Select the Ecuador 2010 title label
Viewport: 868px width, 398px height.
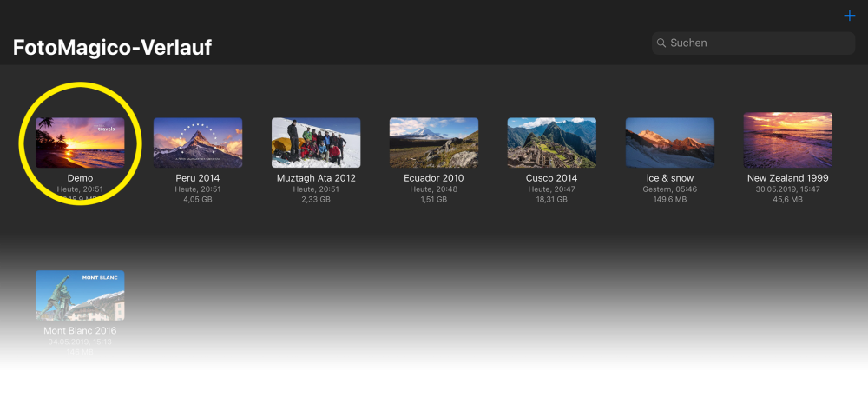[434, 178]
